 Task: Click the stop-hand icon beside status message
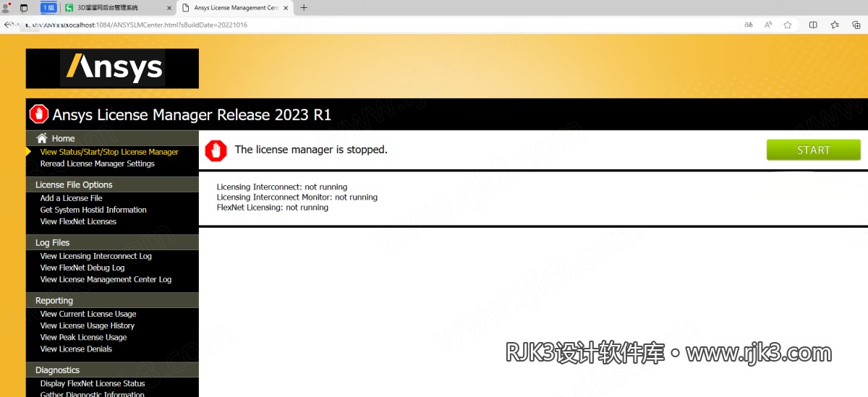[216, 150]
